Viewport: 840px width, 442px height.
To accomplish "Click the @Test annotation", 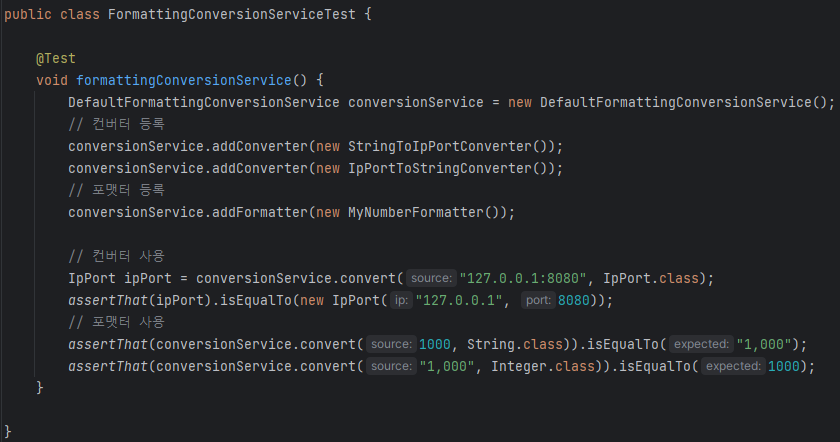I will [x=56, y=58].
